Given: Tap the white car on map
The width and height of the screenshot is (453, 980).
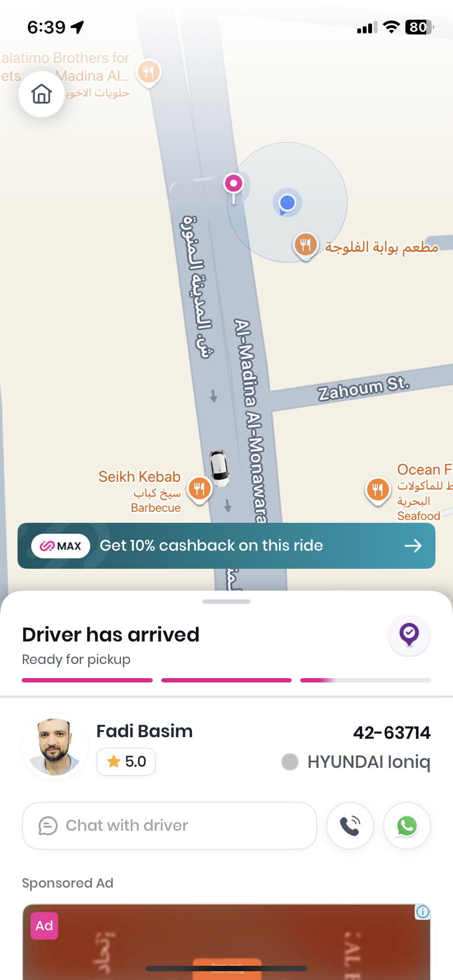Looking at the screenshot, I should 220,468.
